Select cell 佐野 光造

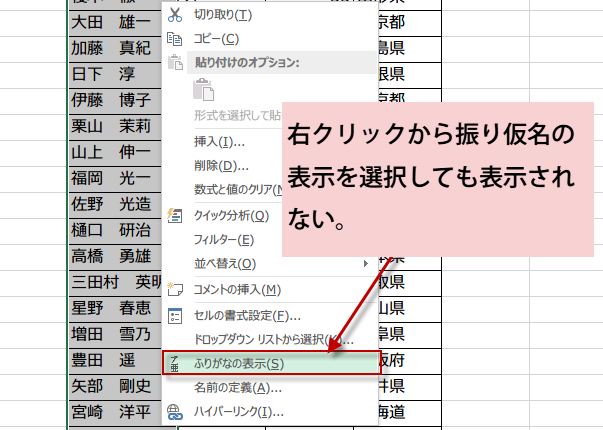pyautogui.click(x=115, y=205)
